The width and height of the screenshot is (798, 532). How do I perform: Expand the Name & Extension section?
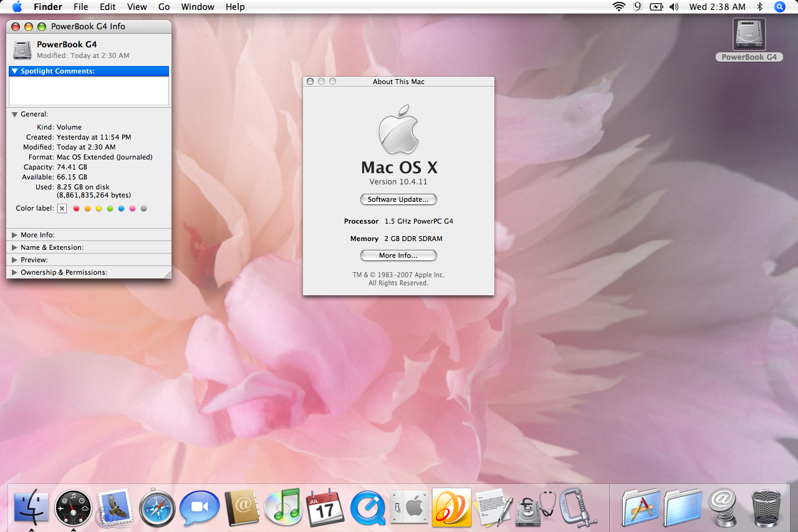point(14,247)
